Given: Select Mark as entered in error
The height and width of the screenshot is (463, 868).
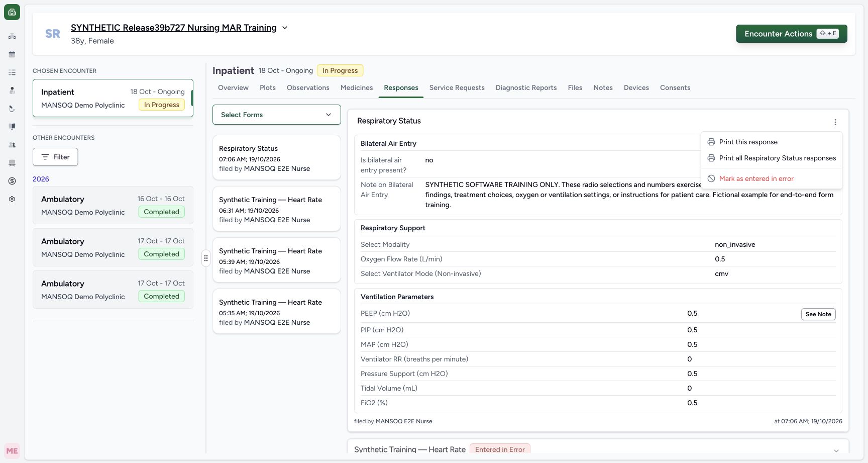Looking at the screenshot, I should click(x=772, y=179).
